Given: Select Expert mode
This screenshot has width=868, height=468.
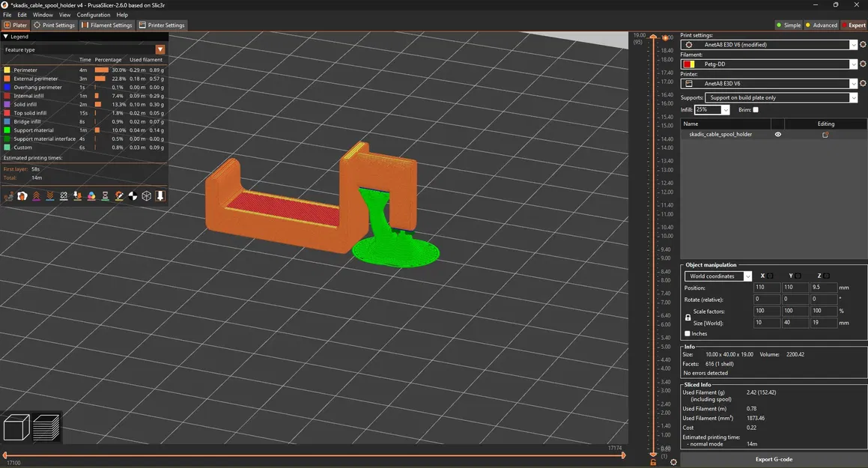Looking at the screenshot, I should pyautogui.click(x=854, y=25).
